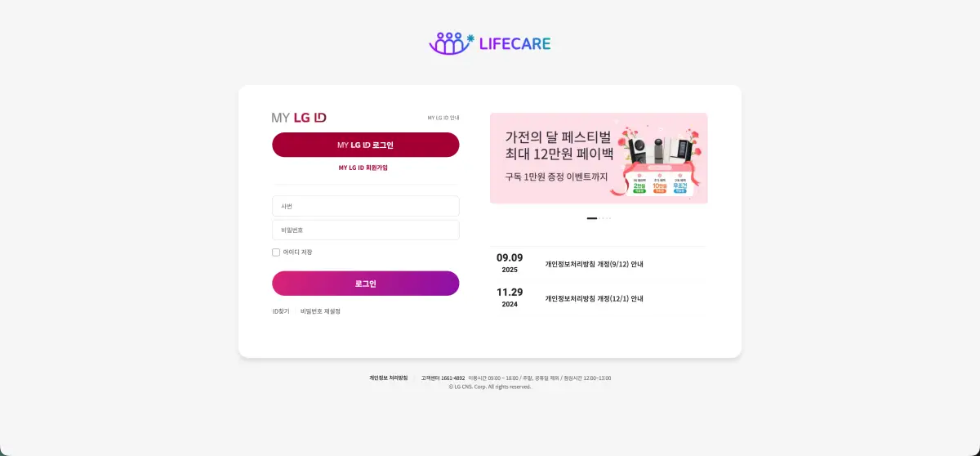The width and height of the screenshot is (980, 456).
Task: Click the 09.09 2025 notice date
Action: pos(510,263)
